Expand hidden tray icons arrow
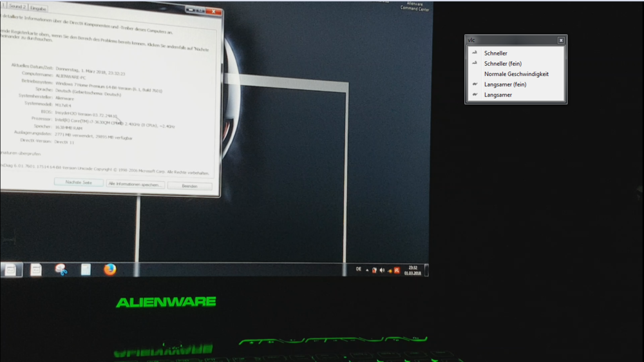 367,270
